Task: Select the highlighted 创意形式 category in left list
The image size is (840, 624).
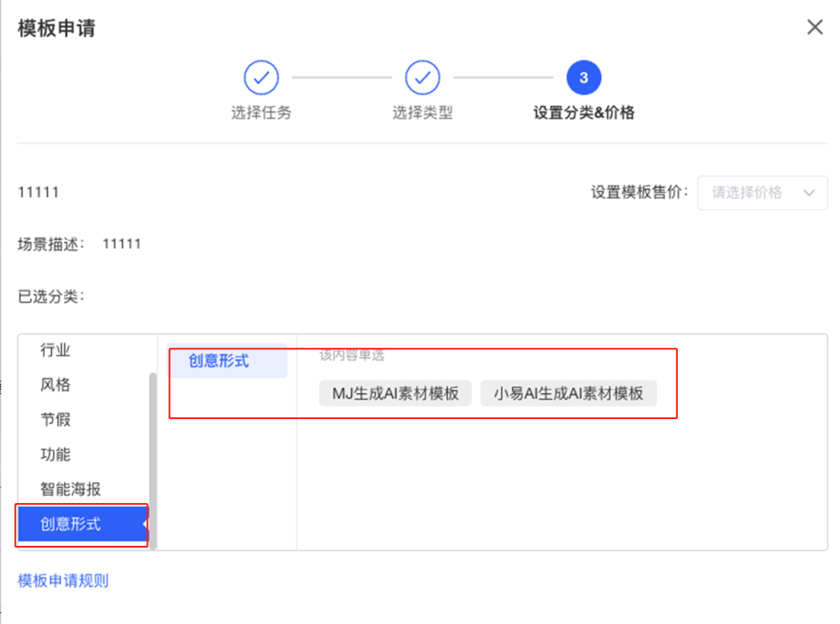Action: pyautogui.click(x=82, y=524)
